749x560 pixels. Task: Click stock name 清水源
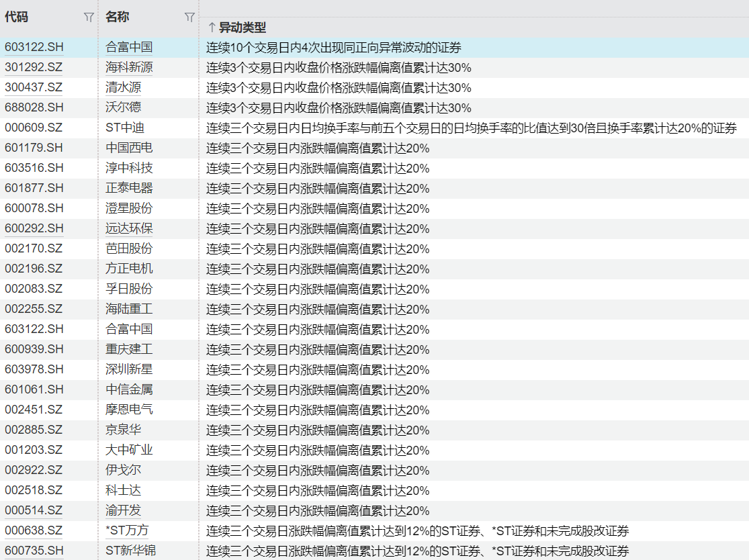pyautogui.click(x=124, y=88)
